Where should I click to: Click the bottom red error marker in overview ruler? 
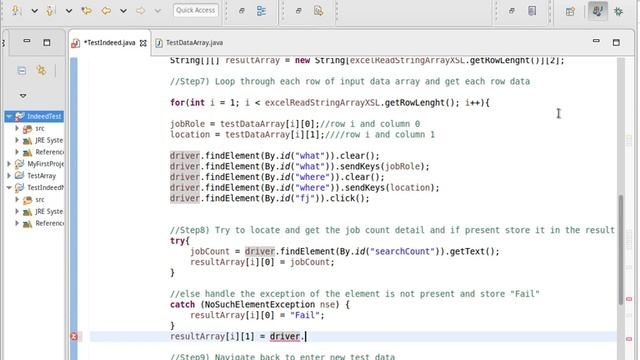coord(629,339)
